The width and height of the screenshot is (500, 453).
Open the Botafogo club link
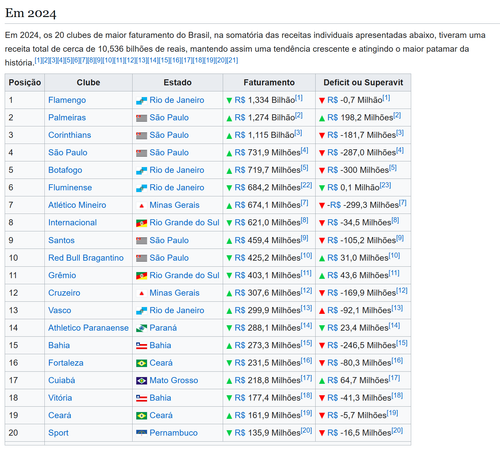click(x=65, y=170)
